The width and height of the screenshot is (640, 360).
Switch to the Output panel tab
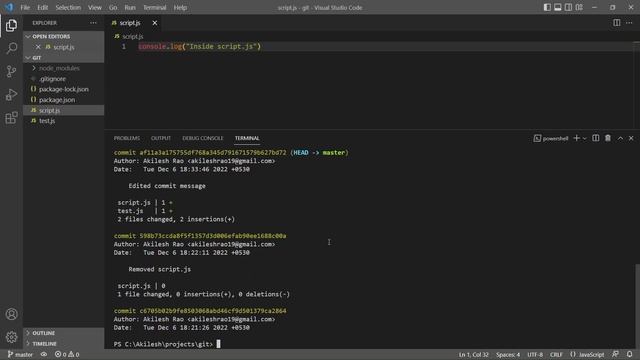[x=161, y=138]
